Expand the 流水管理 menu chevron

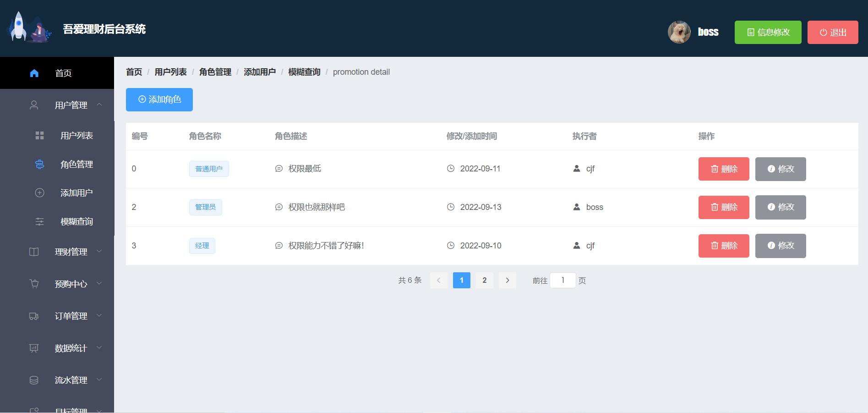pos(99,380)
